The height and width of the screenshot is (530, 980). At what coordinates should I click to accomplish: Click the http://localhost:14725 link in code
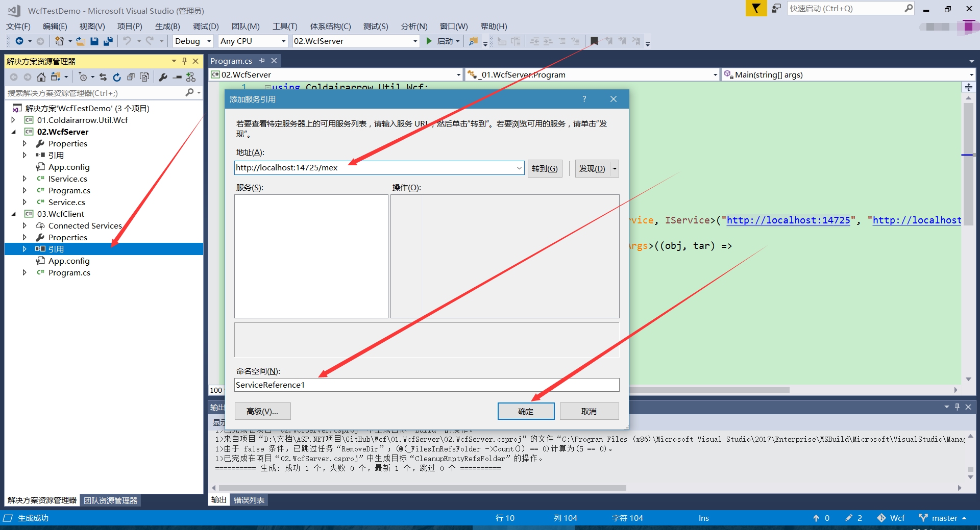point(788,220)
